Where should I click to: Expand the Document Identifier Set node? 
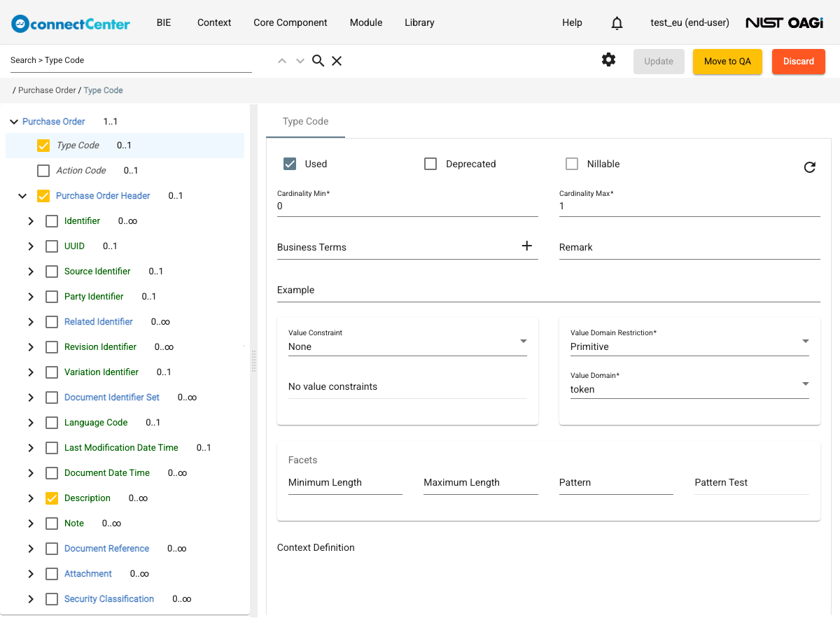point(31,398)
